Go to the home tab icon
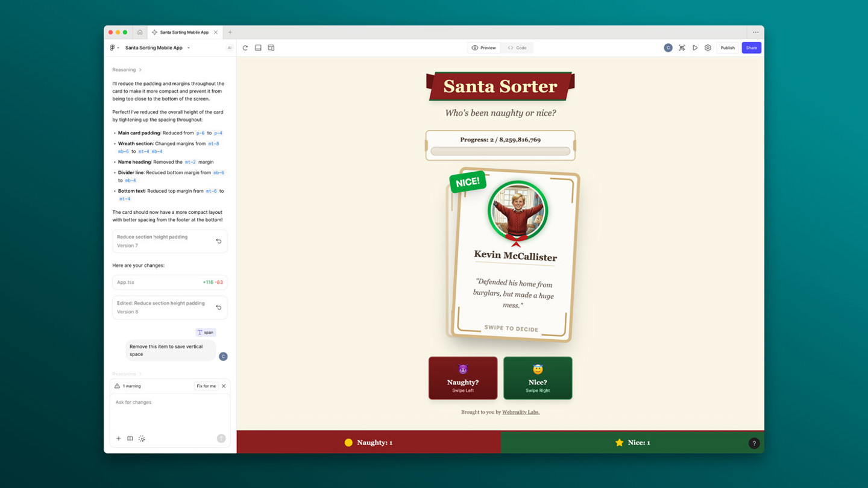The width and height of the screenshot is (868, 488). click(x=140, y=33)
